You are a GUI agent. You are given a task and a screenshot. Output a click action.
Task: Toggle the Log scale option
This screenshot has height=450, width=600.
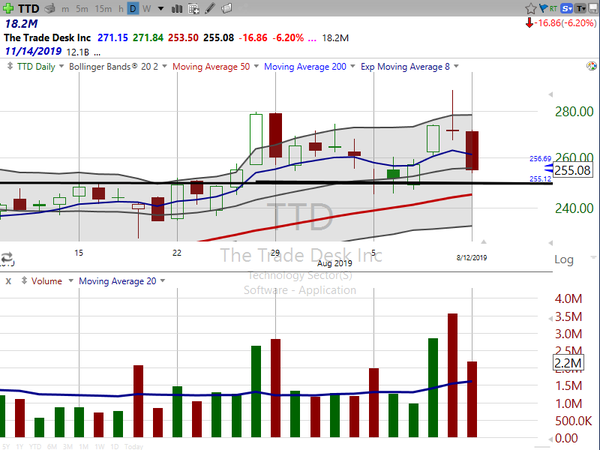[563, 259]
